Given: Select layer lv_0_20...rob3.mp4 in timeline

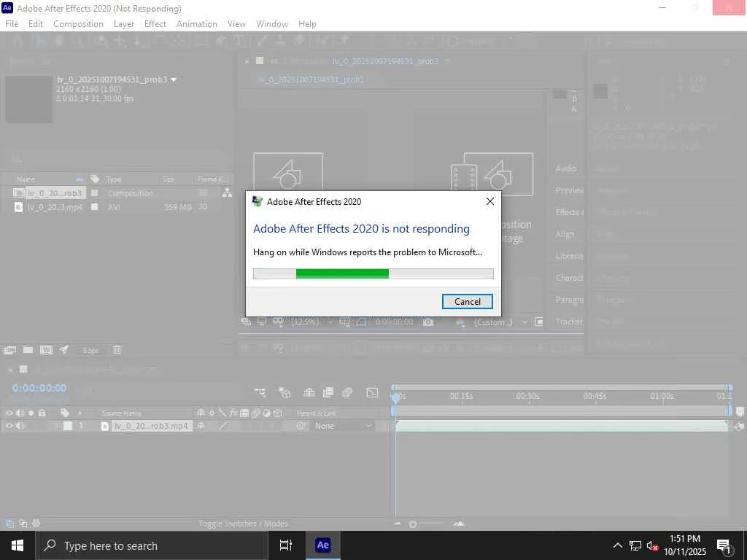Looking at the screenshot, I should coord(151,426).
